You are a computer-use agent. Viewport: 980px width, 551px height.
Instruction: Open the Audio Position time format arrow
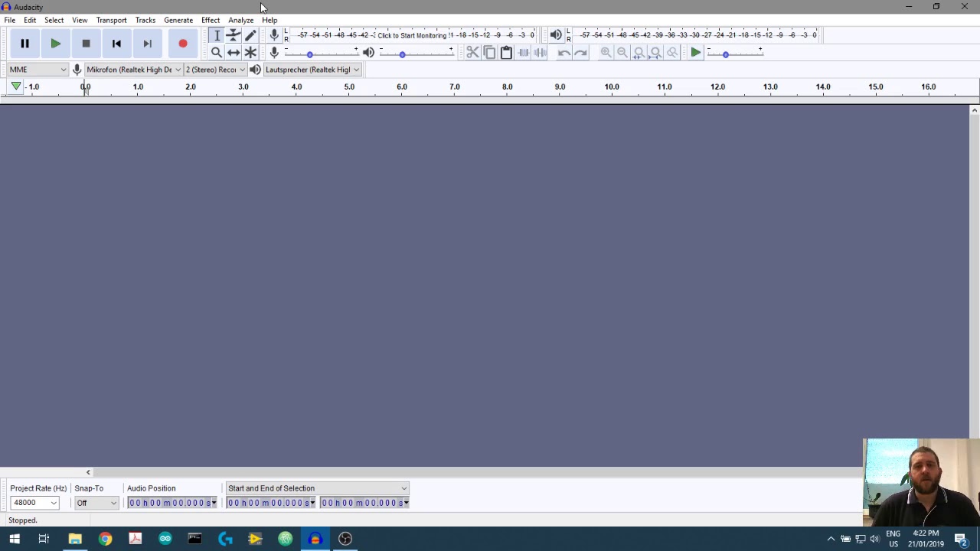click(214, 503)
